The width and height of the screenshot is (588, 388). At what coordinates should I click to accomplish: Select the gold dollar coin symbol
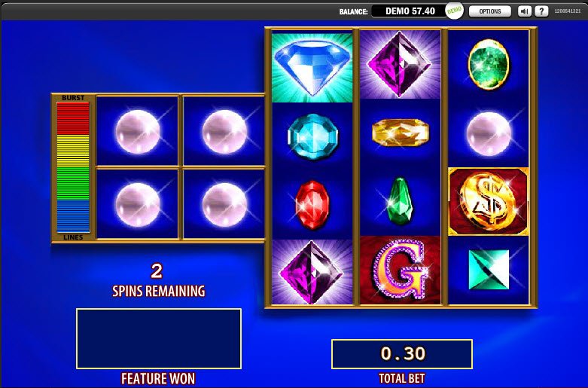pos(489,202)
